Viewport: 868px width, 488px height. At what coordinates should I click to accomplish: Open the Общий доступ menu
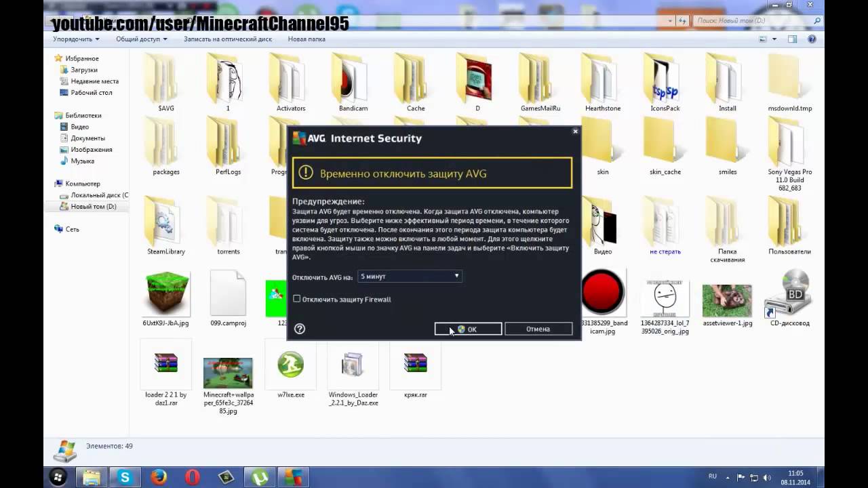[141, 39]
